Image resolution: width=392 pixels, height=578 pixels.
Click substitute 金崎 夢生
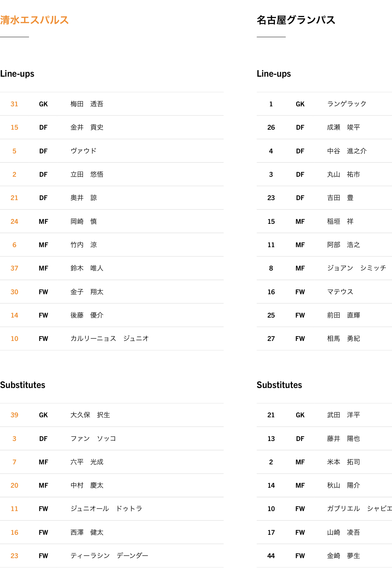tap(343, 556)
